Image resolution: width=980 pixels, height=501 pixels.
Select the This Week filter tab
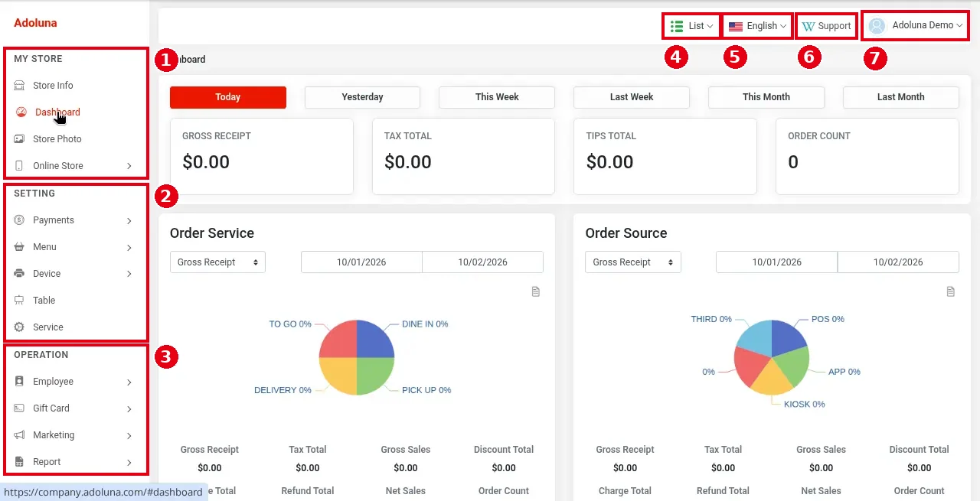[497, 97]
